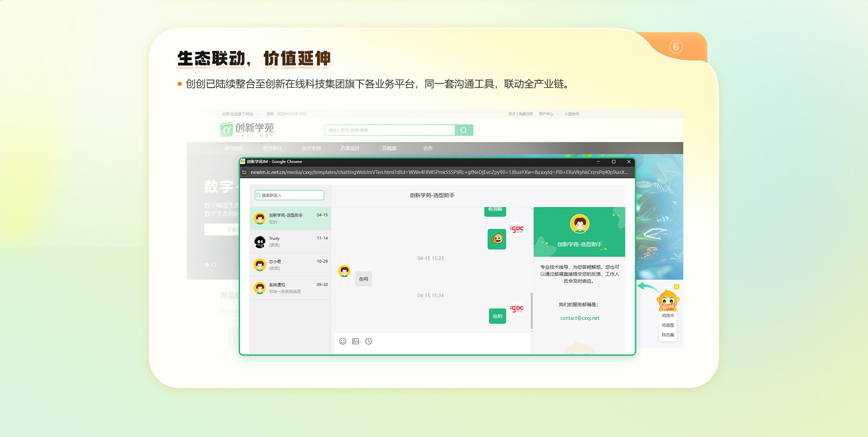Open the Trudy conversation
868x437 pixels.
[x=290, y=242]
